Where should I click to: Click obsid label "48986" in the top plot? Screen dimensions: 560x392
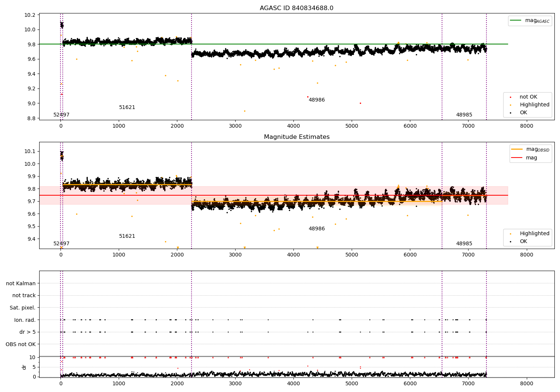click(x=317, y=100)
